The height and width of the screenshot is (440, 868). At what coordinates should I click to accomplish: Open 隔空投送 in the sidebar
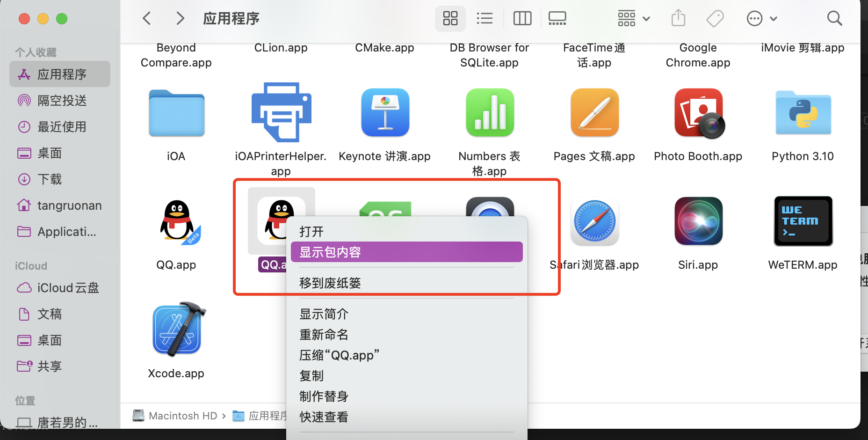coord(60,100)
